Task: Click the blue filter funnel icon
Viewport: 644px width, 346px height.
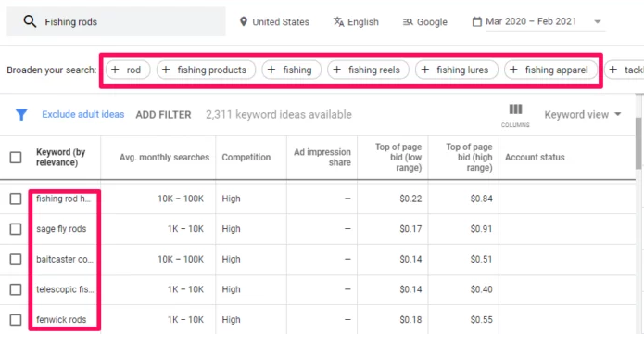Action: pyautogui.click(x=21, y=115)
